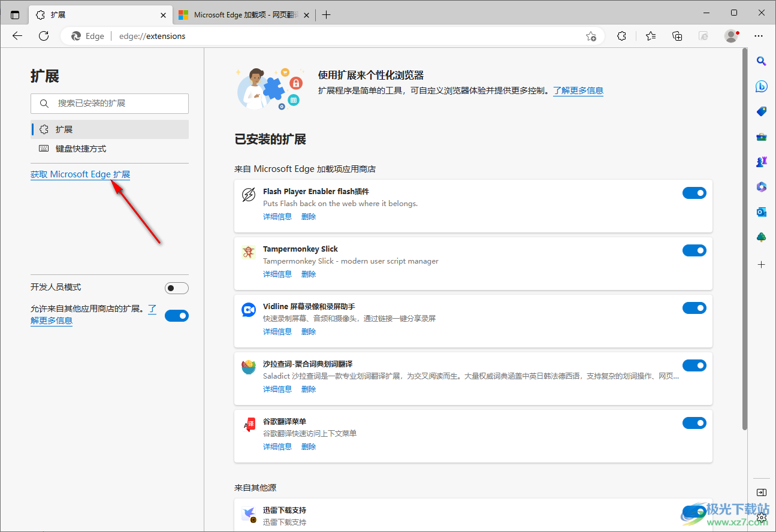Open 详细信息 for 沙拉查词
The width and height of the screenshot is (776, 532).
277,389
